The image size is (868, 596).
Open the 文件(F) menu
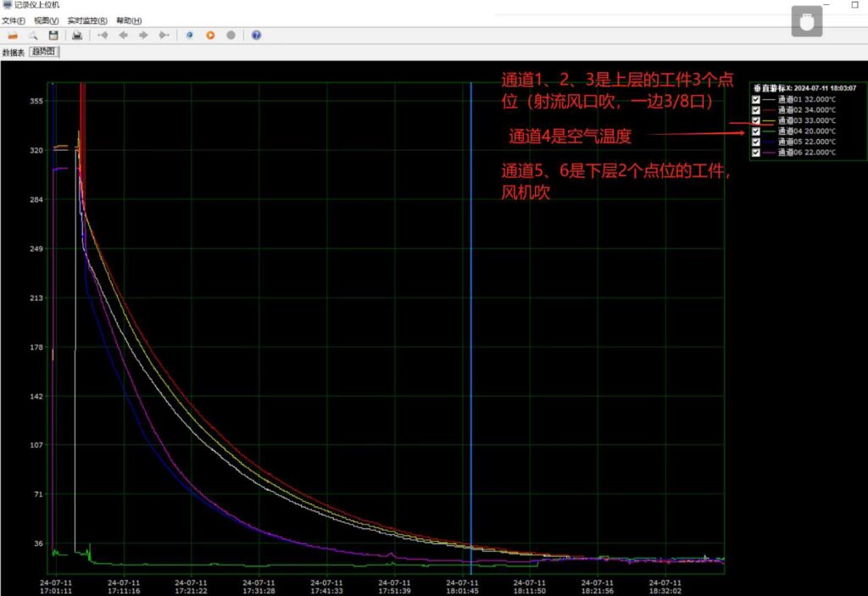click(14, 20)
